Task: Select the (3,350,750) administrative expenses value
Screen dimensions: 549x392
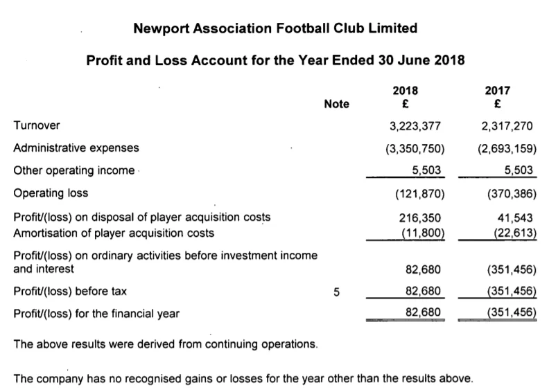Action: coord(415,149)
